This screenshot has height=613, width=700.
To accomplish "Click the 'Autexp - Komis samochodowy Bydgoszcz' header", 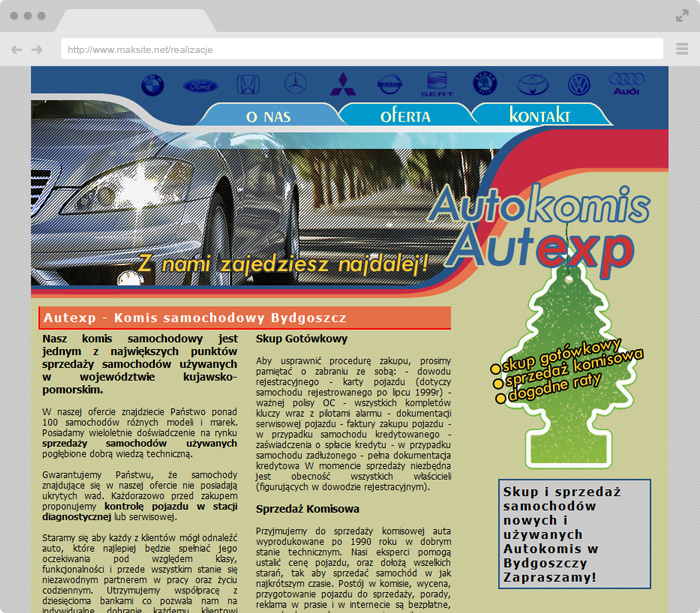I will [245, 318].
